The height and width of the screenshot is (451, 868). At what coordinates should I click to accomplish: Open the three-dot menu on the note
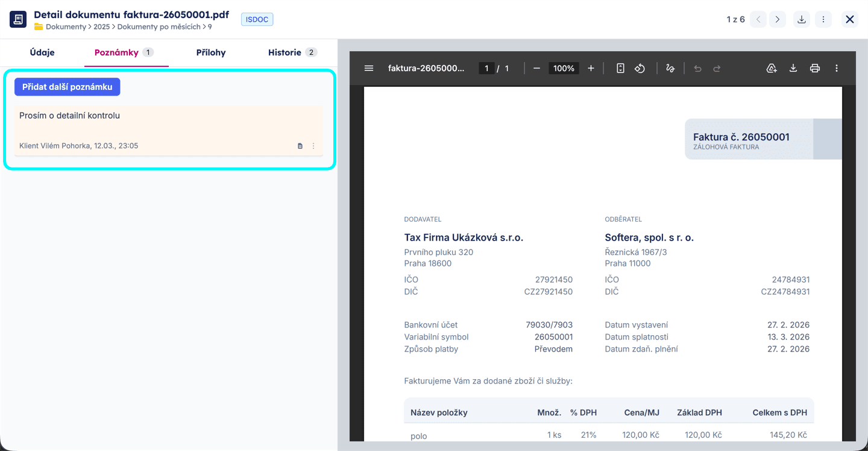[313, 146]
